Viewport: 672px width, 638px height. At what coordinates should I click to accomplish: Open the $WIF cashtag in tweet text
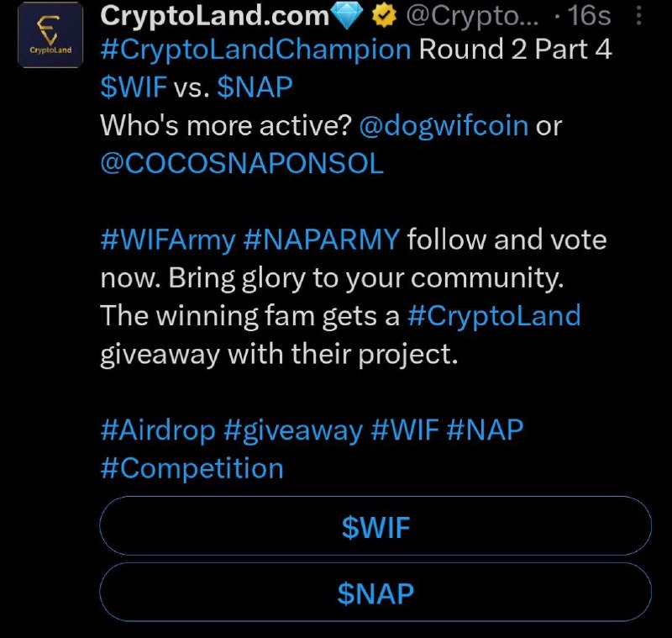134,87
